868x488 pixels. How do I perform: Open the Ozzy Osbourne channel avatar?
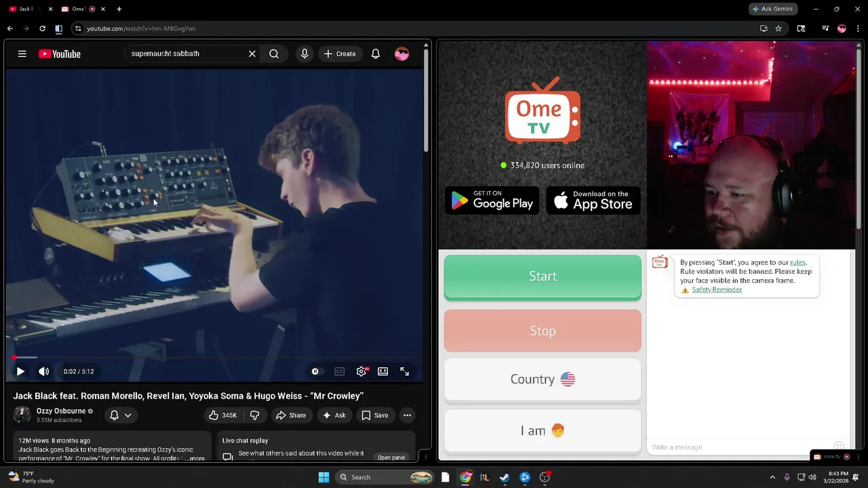(22, 415)
